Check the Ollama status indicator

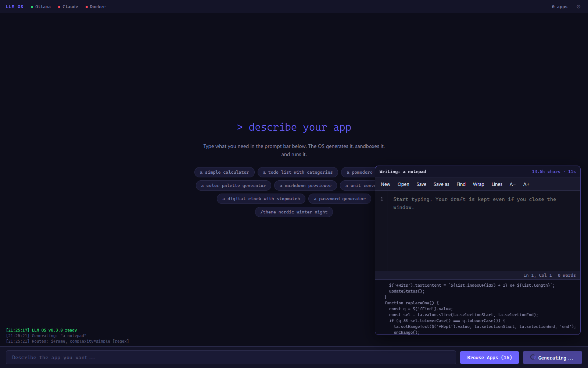pyautogui.click(x=41, y=7)
